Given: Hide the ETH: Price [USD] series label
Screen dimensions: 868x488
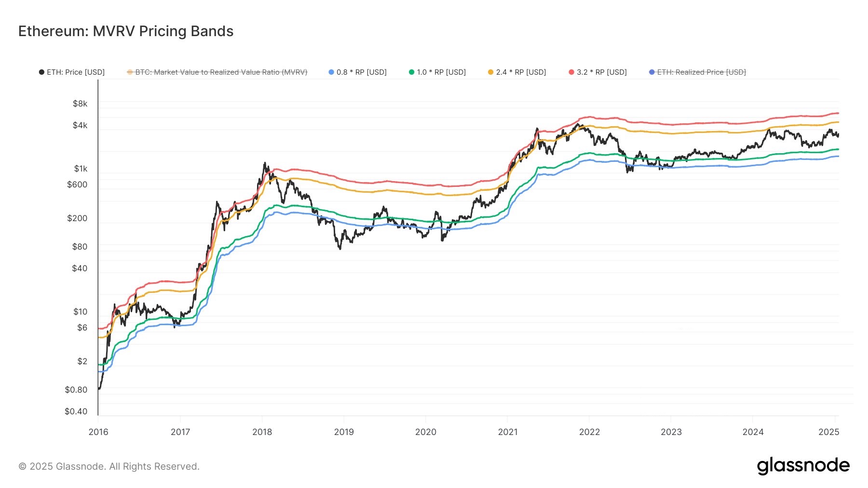Looking at the screenshot, I should pyautogui.click(x=76, y=72).
